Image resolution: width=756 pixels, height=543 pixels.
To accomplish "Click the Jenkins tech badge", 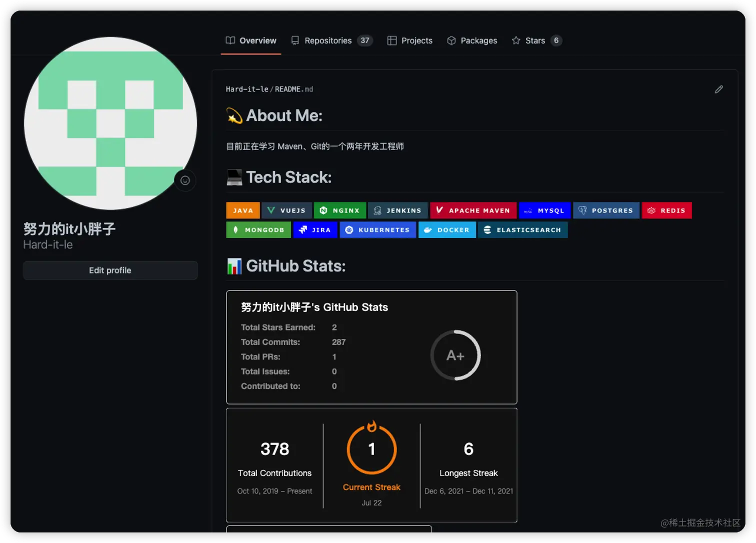I will tap(398, 210).
